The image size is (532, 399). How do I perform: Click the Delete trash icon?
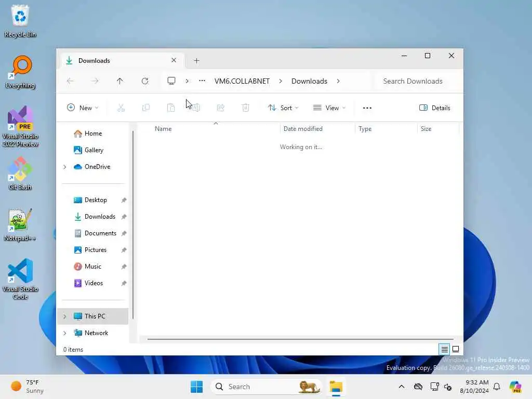pos(246,108)
